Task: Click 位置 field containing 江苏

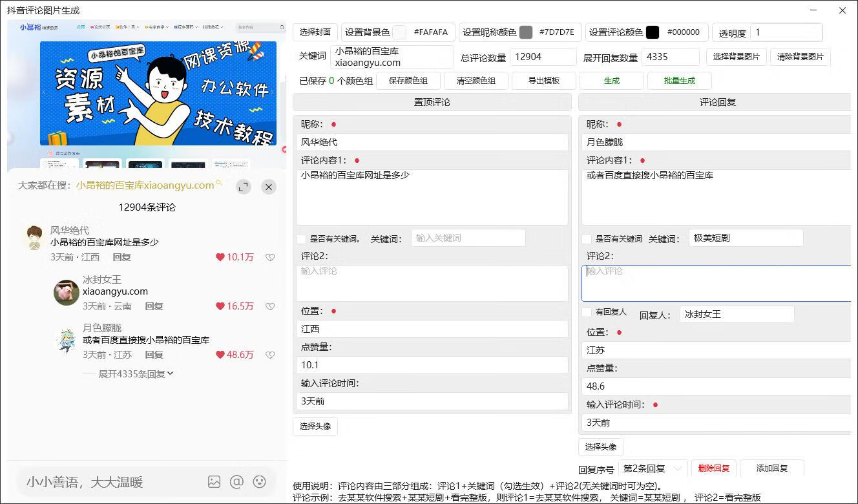Action: (x=717, y=350)
